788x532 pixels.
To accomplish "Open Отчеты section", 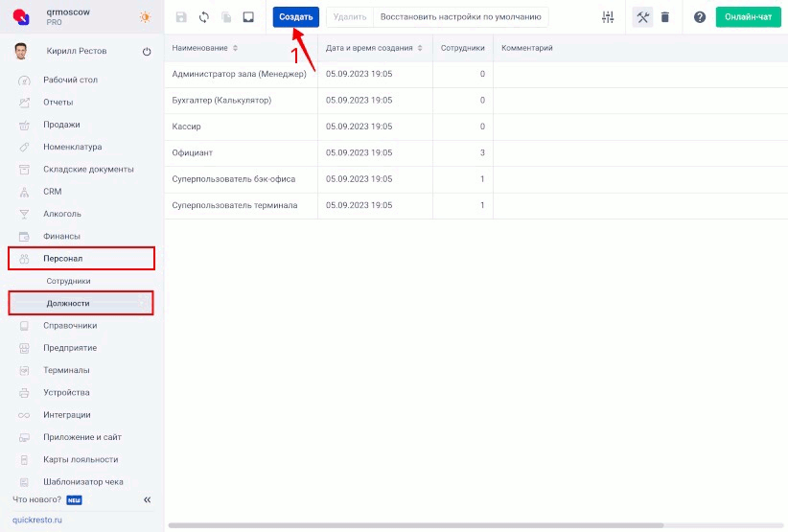I will (58, 102).
